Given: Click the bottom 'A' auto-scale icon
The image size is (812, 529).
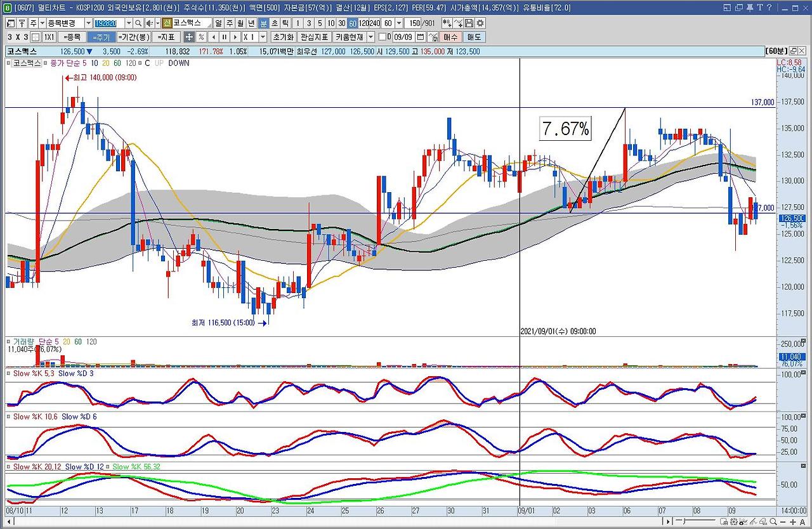Looking at the screenshot, I should coord(803,522).
